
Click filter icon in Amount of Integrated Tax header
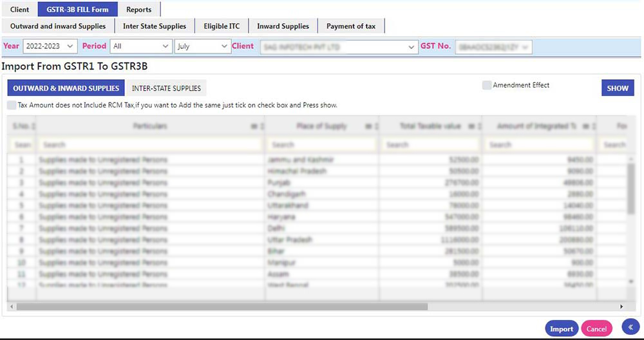(x=586, y=127)
